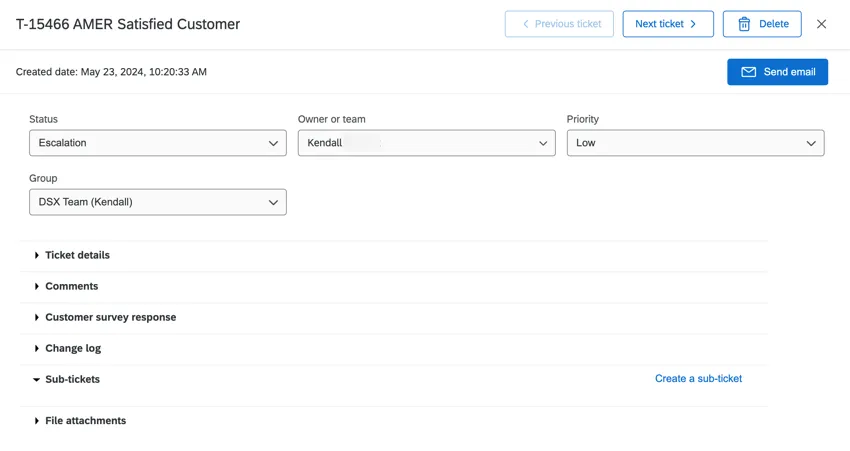This screenshot has height=451, width=850.
Task: Collapse the Sub-tickets section
Action: coord(72,379)
